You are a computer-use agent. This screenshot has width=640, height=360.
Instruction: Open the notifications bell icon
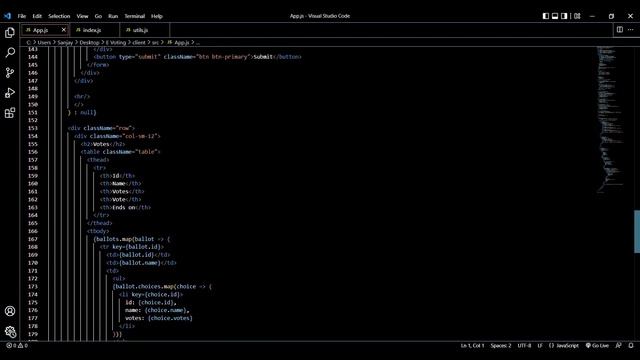pyautogui.click(x=631, y=345)
